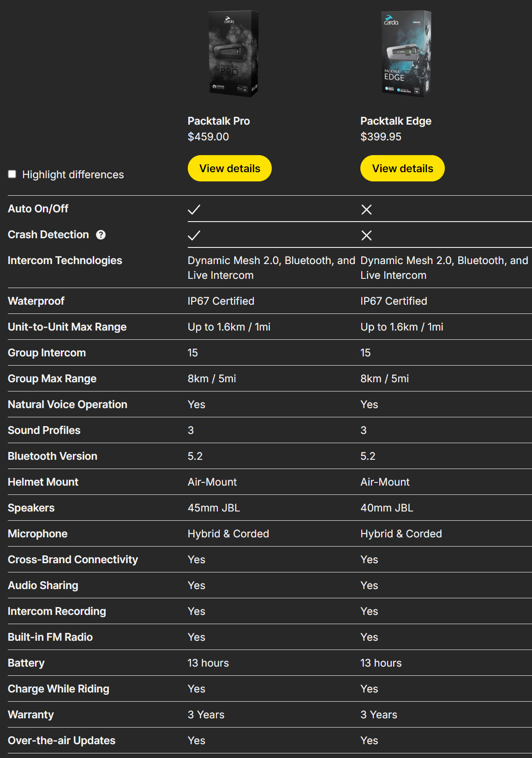
Task: Click Packtalk Edge 8km / 5mi value
Action: tap(384, 379)
